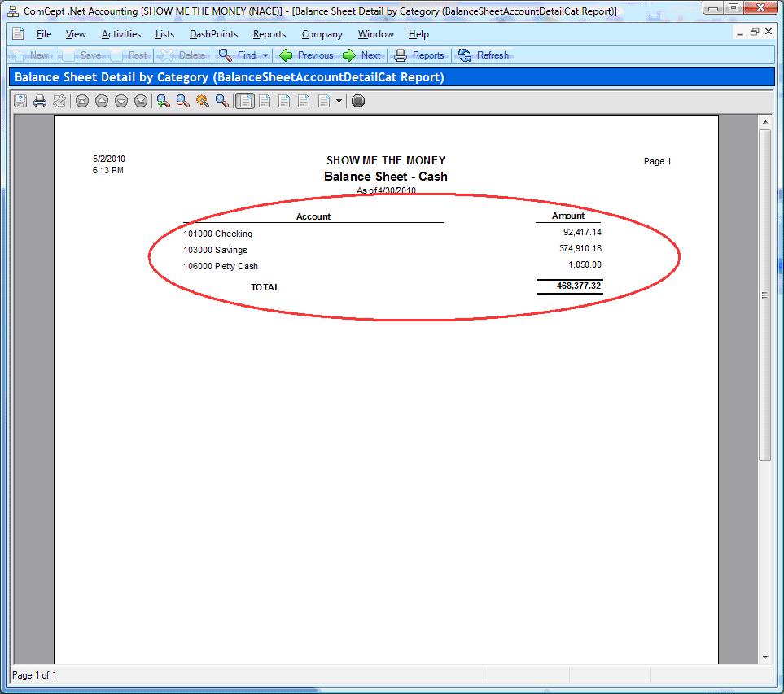Expand the page layout dropdown arrow
Viewport: 784px width, 694px height.
339,101
